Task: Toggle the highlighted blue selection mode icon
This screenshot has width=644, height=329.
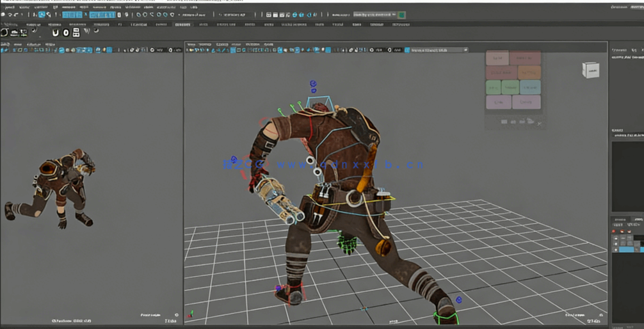Action: tap(42, 15)
